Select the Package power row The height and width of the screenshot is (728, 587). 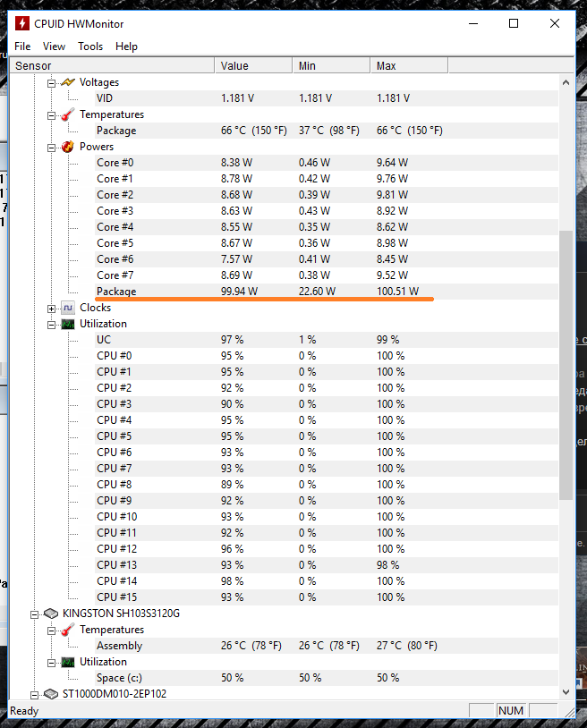(116, 292)
